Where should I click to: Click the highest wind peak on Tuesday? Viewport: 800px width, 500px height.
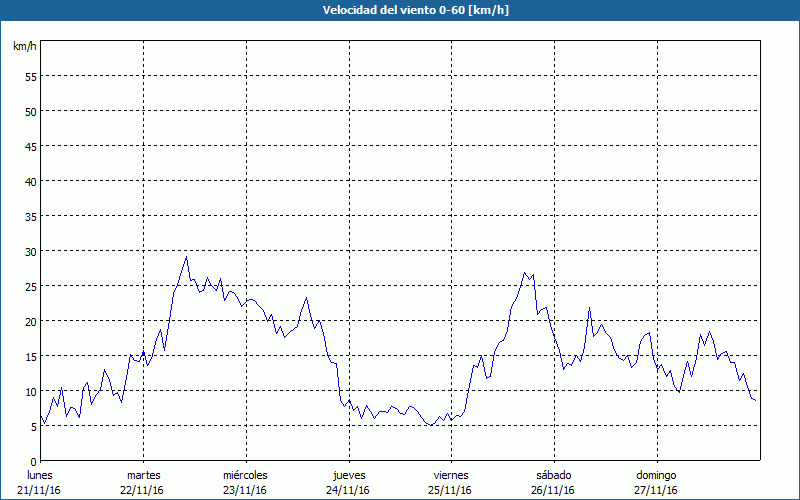[x=186, y=257]
